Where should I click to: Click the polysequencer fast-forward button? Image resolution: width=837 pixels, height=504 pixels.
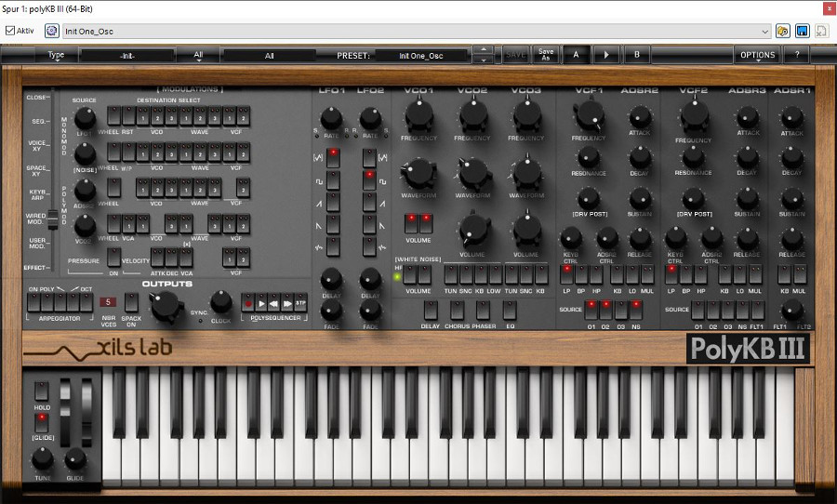287,303
